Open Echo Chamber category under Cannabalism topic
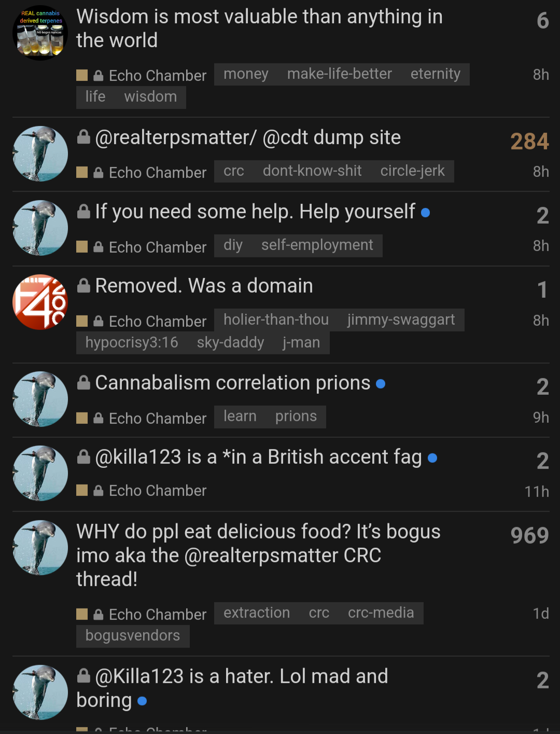The height and width of the screenshot is (734, 560). pyautogui.click(x=157, y=419)
